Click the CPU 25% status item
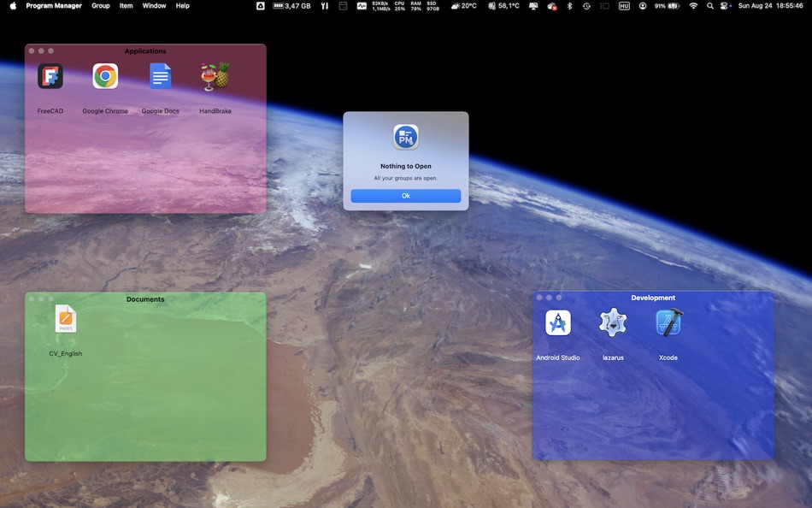Image resolution: width=812 pixels, height=508 pixels. [399, 6]
